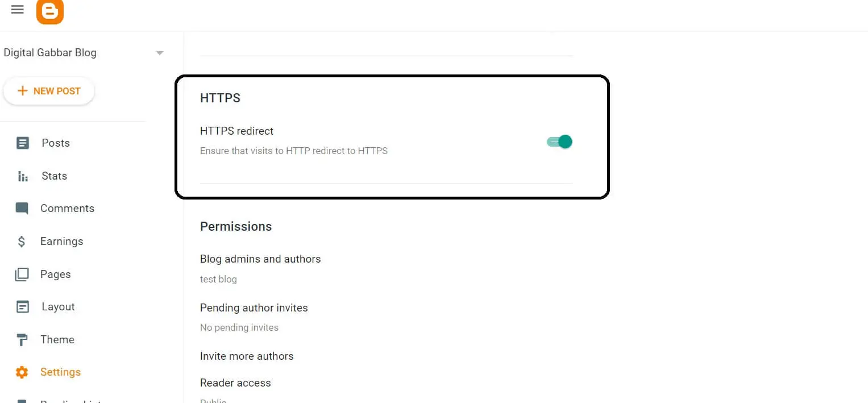This screenshot has width=868, height=403.
Task: Click the Layout icon in sidebar
Action: [x=23, y=307]
